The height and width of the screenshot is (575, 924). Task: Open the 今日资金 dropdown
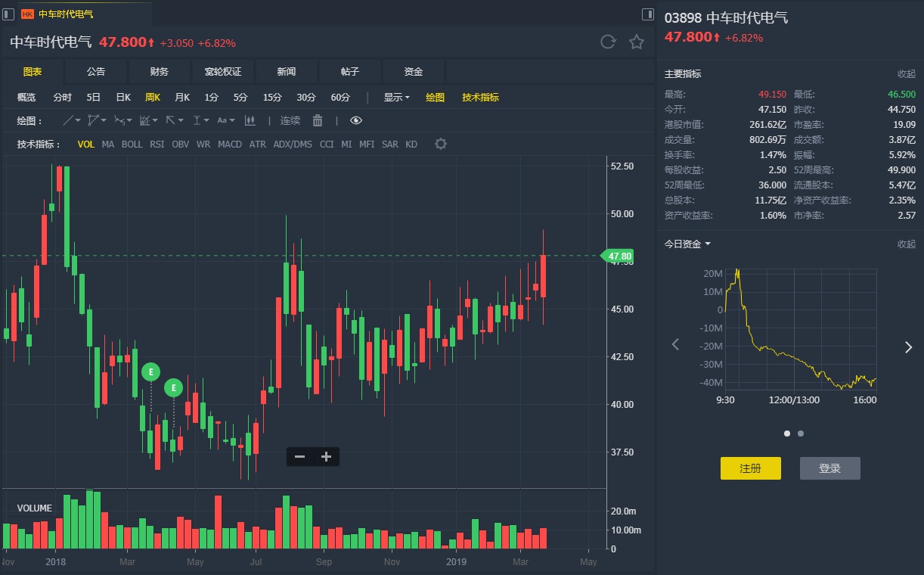[x=687, y=244]
